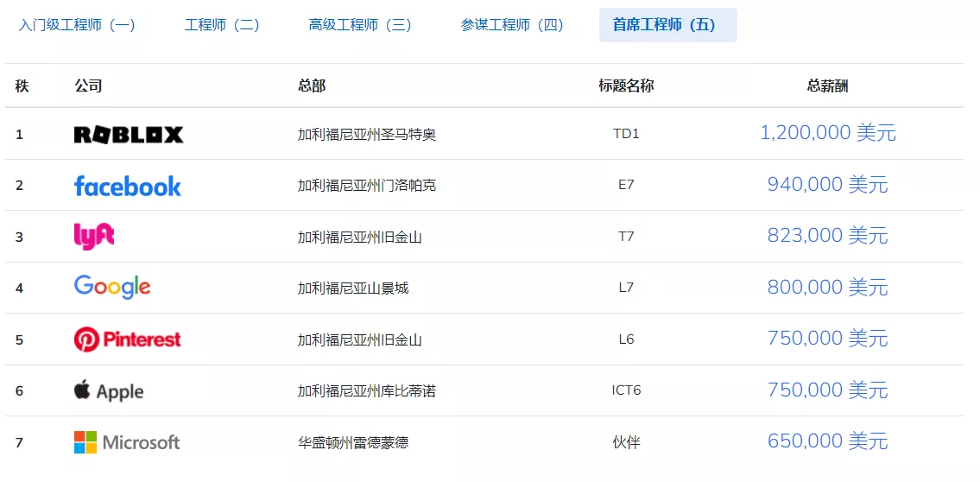Click the 823,000 美元 salary value
Viewport: 980px width, 482px height.
pyautogui.click(x=827, y=236)
